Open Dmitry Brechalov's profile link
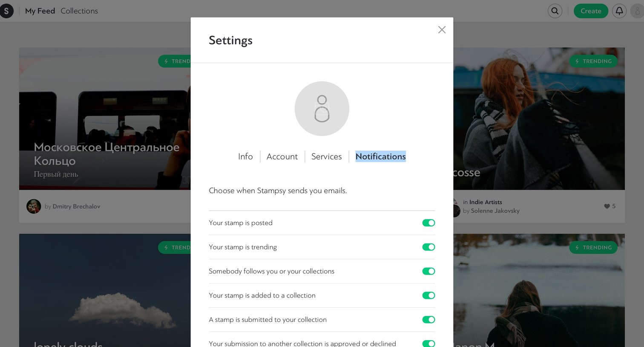 (76, 206)
